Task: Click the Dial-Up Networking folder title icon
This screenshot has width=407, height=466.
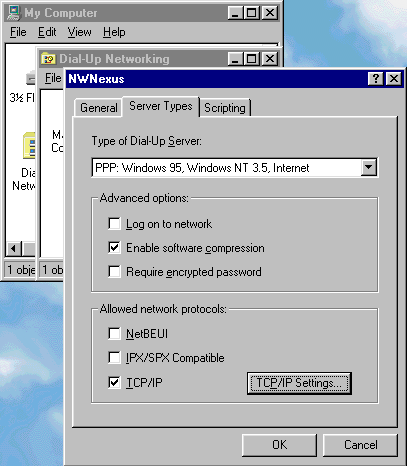Action: (x=48, y=59)
